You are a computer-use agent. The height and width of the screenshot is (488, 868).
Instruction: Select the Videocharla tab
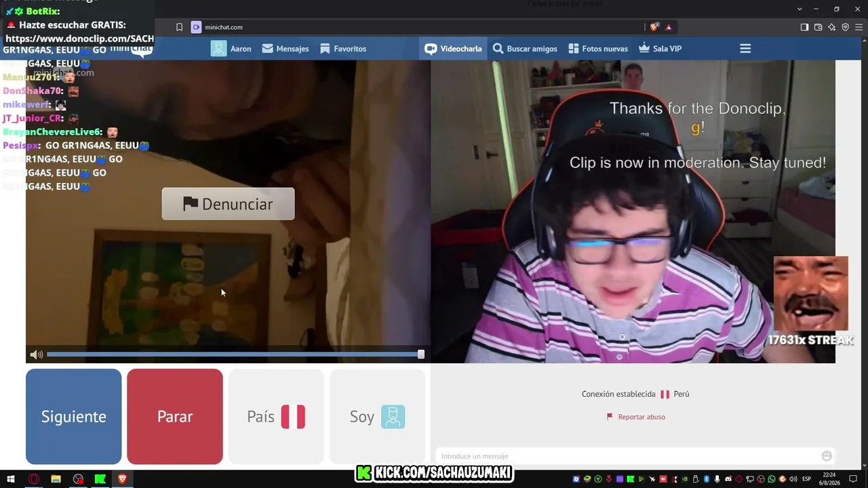coord(453,49)
